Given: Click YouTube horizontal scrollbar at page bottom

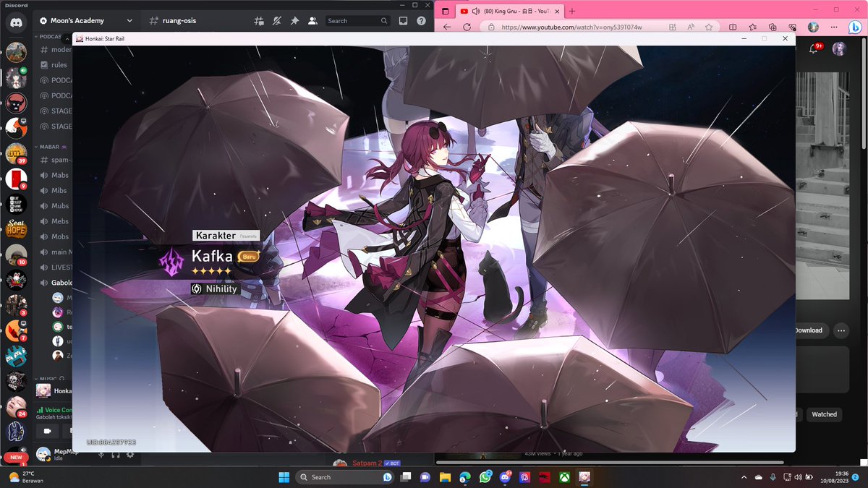Looking at the screenshot, I should pos(611,462).
